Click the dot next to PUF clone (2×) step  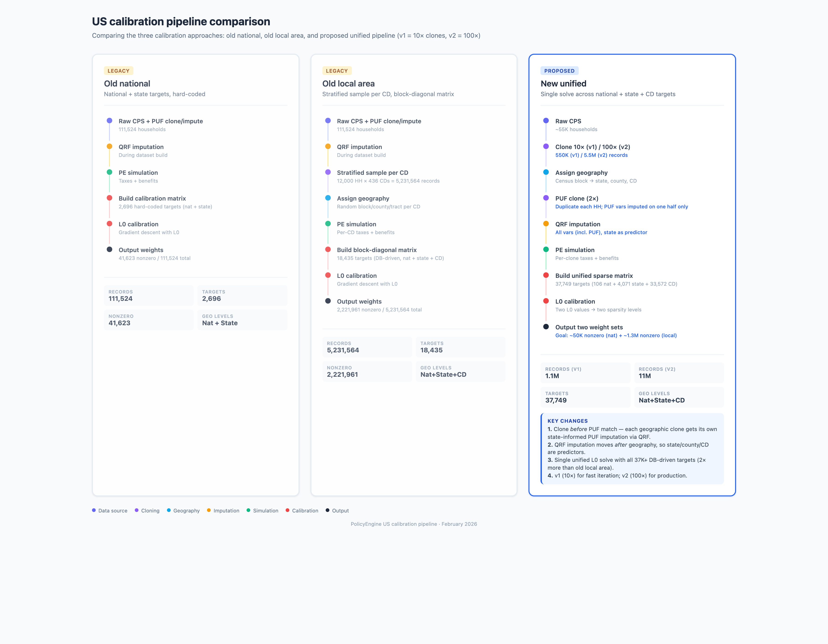click(546, 198)
